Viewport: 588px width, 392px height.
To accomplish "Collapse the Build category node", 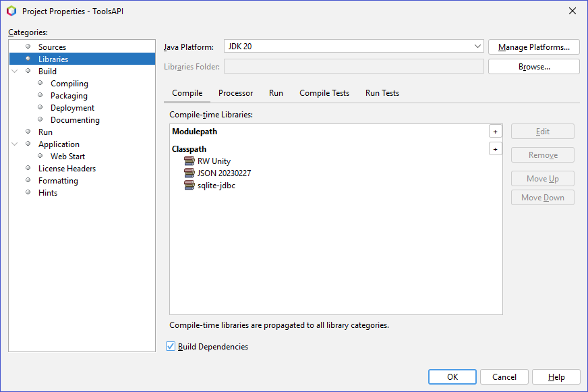I will click(15, 72).
